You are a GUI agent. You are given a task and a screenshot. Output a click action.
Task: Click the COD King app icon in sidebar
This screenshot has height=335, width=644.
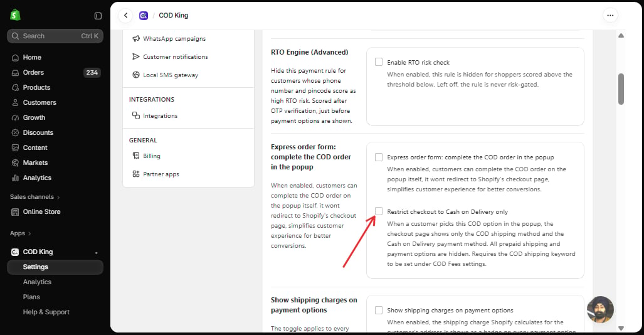click(15, 252)
